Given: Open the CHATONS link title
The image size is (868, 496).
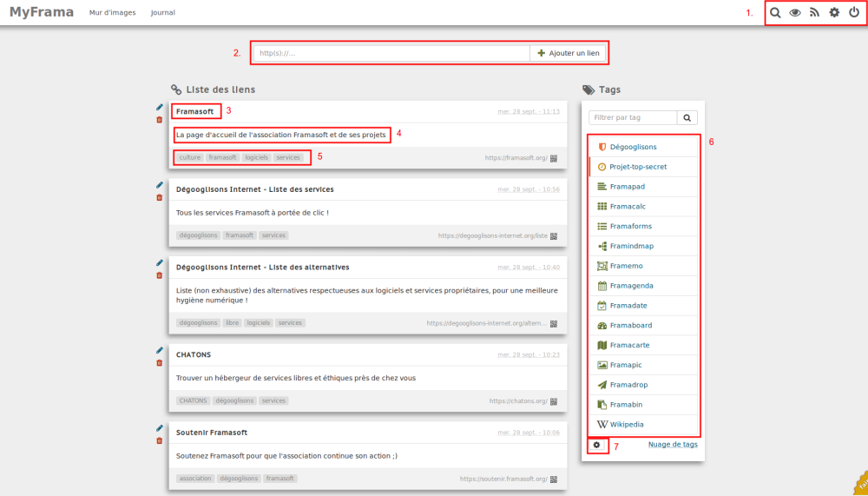Looking at the screenshot, I should tap(194, 354).
